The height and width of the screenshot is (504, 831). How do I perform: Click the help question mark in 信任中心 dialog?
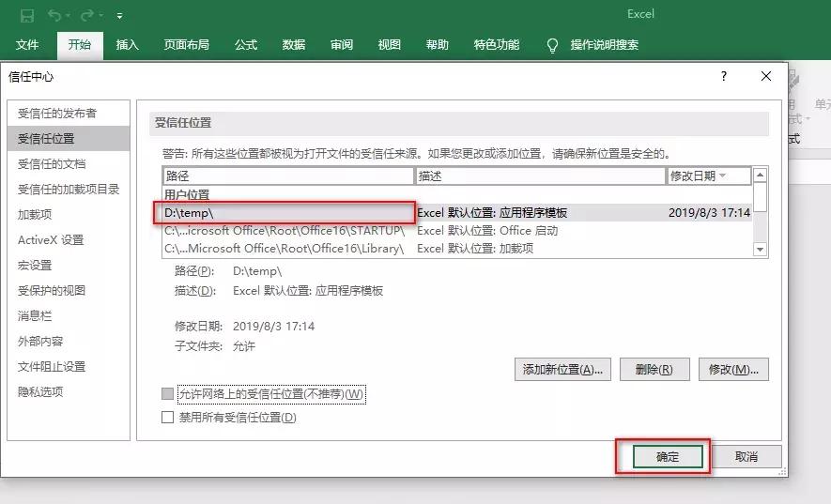tap(724, 76)
